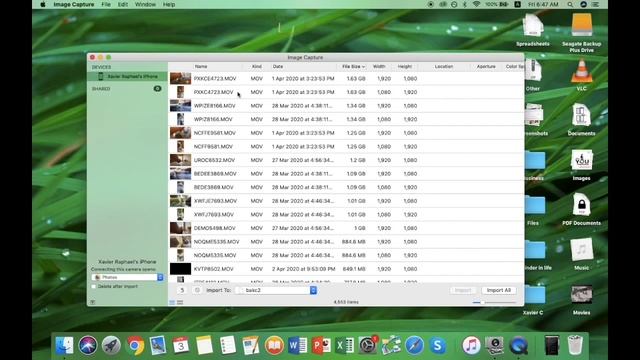Open Import To destination dropdown
Image resolution: width=640 pixels, height=360 pixels.
click(x=276, y=290)
